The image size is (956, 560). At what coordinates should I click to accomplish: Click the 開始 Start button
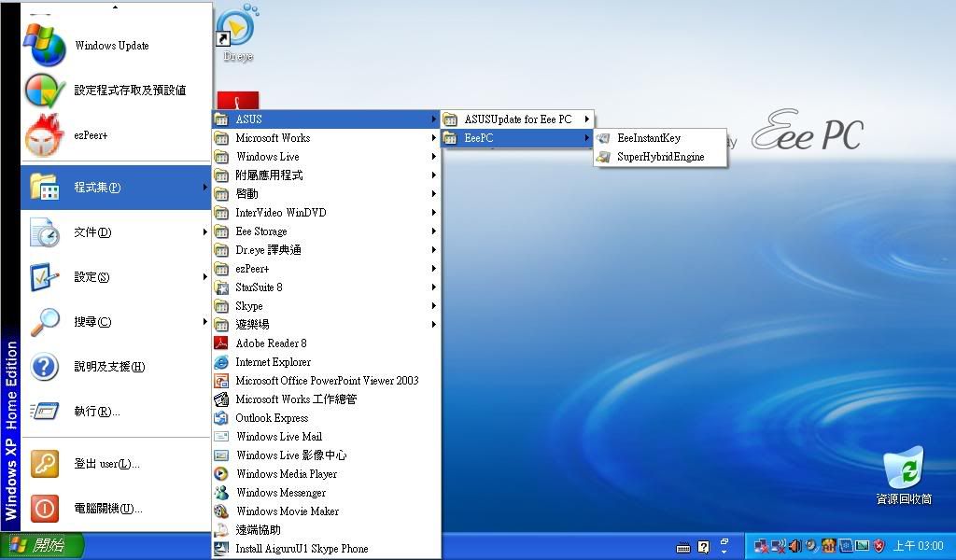coord(42,545)
